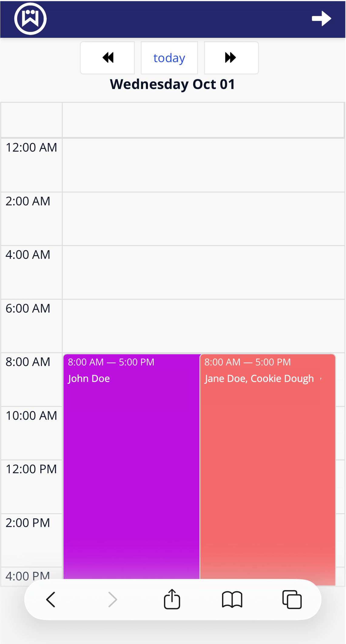The width and height of the screenshot is (346, 644).
Task: Go to the previous day with rewind arrows
Action: [x=107, y=58]
